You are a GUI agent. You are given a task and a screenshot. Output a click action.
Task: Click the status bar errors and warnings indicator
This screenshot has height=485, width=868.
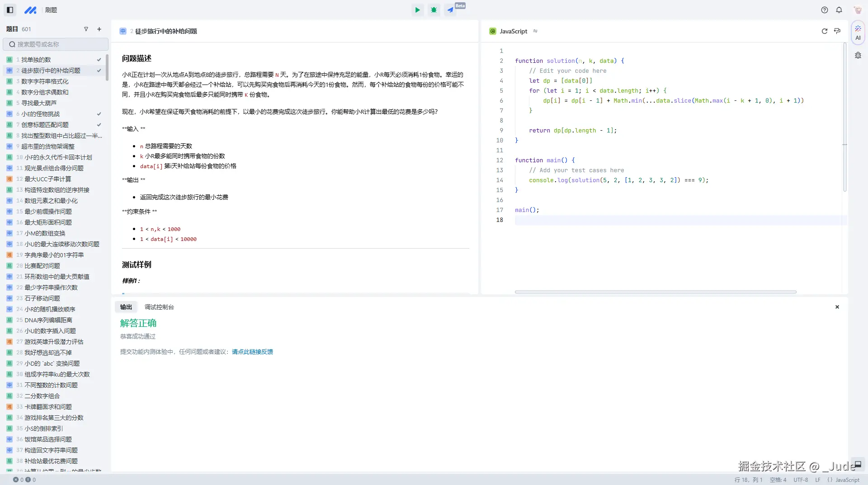(x=24, y=480)
